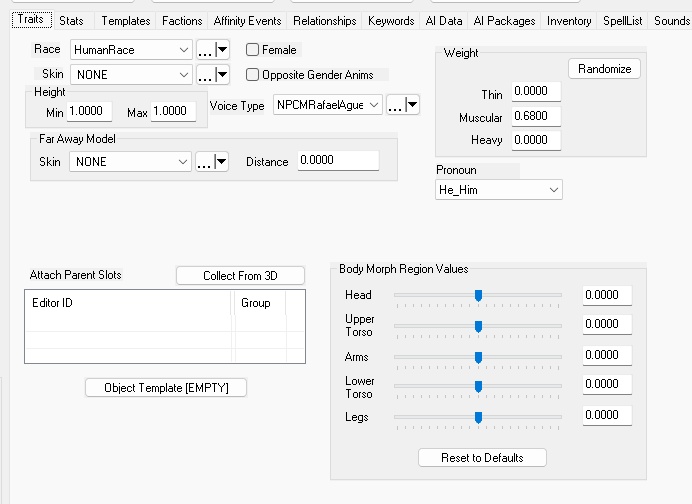Go to the Inventory tab
Image resolution: width=692 pixels, height=504 pixels.
pos(569,20)
